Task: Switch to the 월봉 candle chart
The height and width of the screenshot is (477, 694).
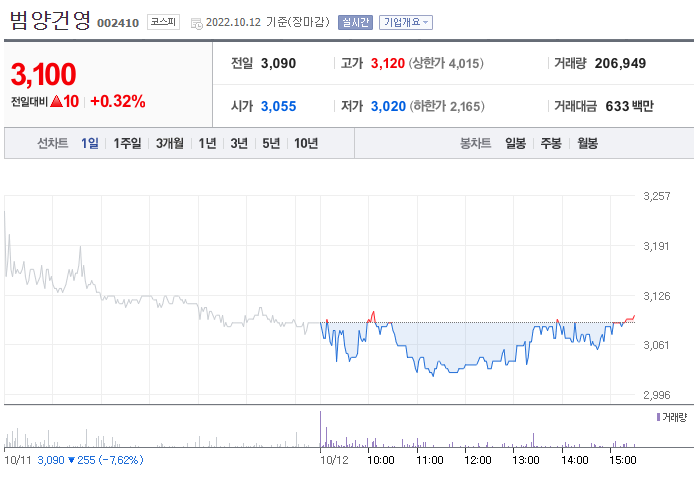Action: coord(587,143)
